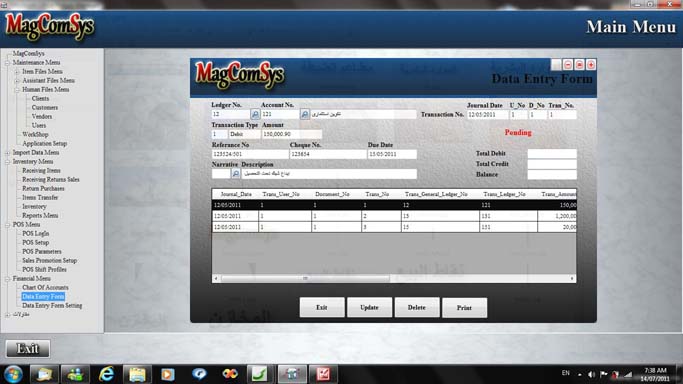Click the red plus icon on the form header
The image size is (683, 384).
point(591,65)
